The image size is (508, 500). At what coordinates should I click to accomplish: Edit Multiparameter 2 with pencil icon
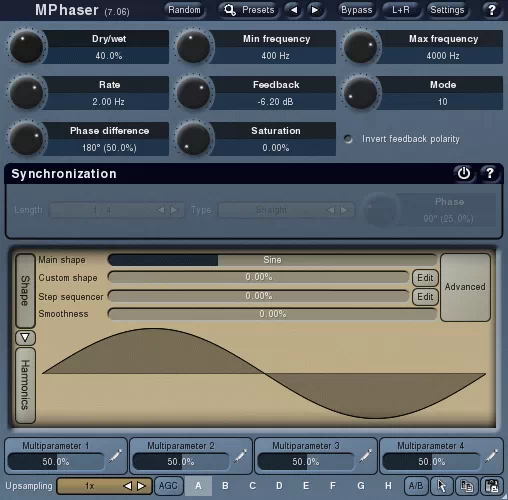[x=240, y=456]
